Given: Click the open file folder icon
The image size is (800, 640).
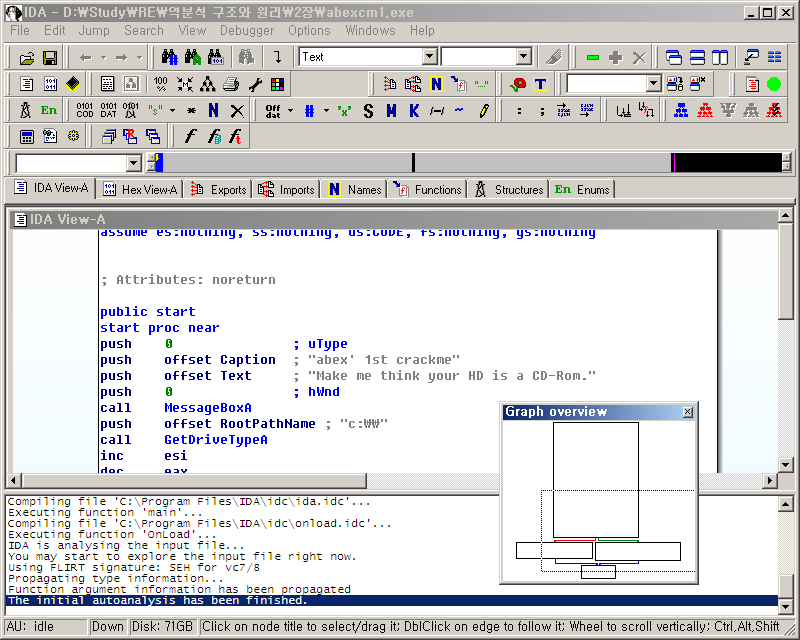Looking at the screenshot, I should coord(27,58).
